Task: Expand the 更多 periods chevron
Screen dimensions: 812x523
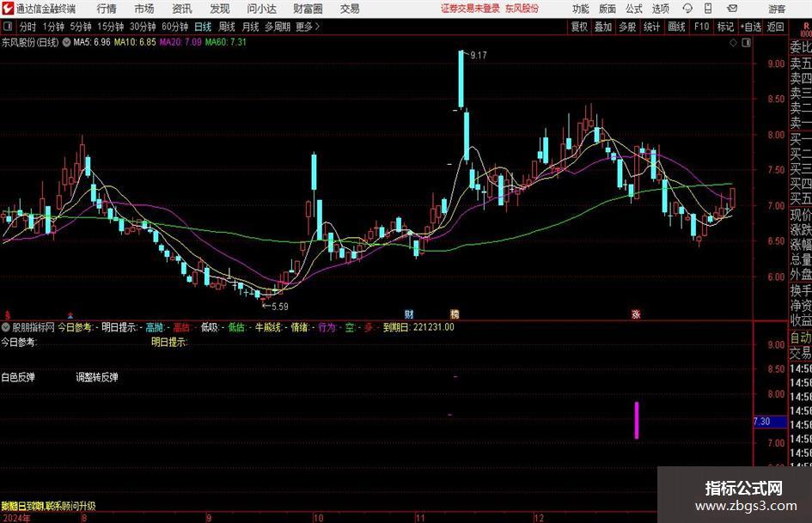Action: click(x=317, y=27)
